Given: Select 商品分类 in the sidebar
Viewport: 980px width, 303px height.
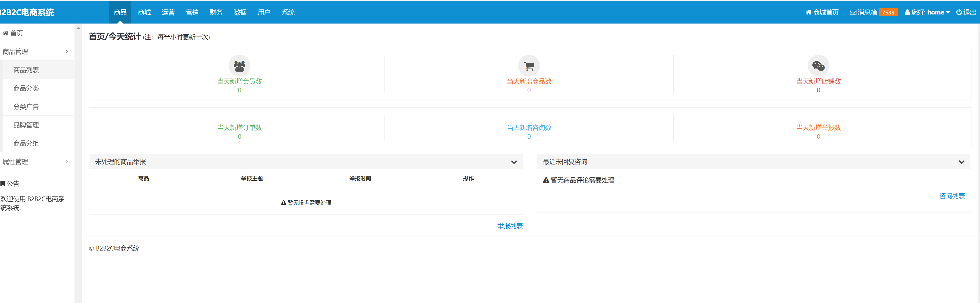Looking at the screenshot, I should tap(26, 88).
